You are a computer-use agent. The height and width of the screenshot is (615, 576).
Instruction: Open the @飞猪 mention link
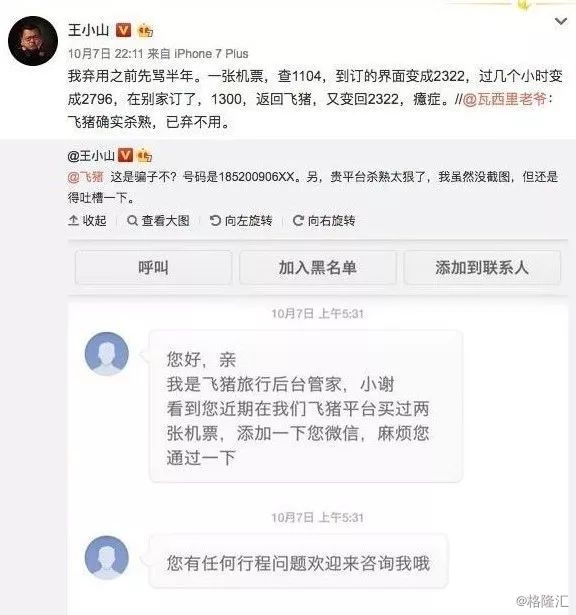(86, 177)
